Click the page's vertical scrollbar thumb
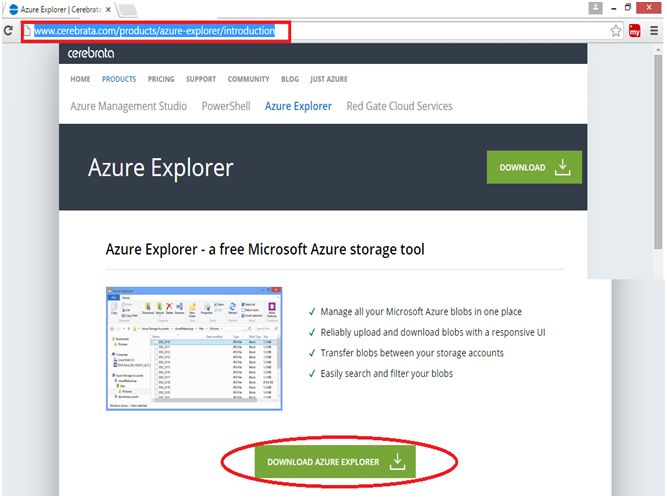This screenshot has width=667, height=498. (x=658, y=151)
